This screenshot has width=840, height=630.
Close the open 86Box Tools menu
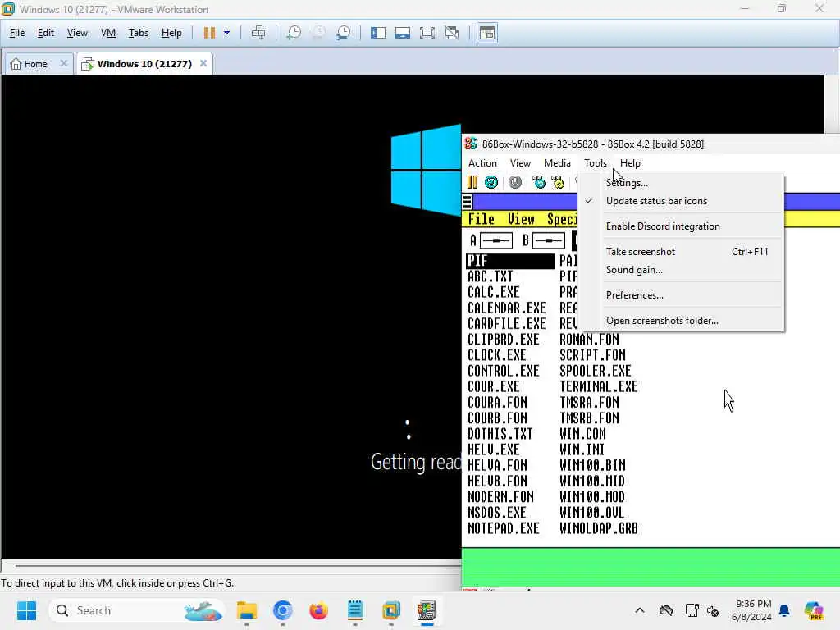[596, 163]
